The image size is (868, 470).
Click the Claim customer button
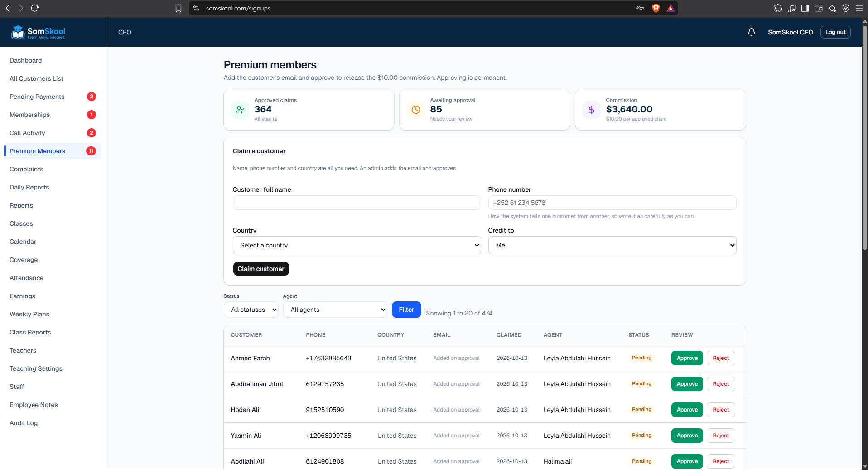pyautogui.click(x=261, y=269)
